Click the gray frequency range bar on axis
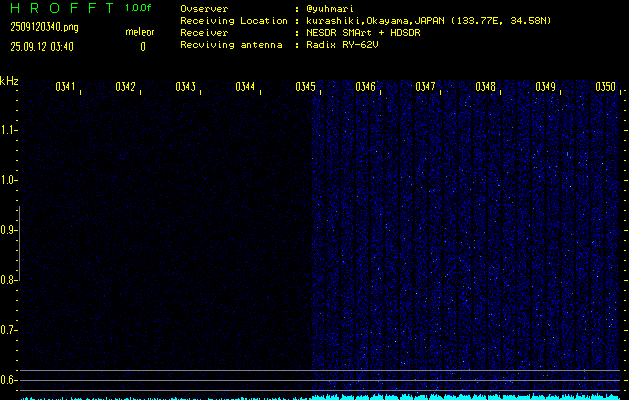Screen dimensions: 629x400 (x=19, y=243)
